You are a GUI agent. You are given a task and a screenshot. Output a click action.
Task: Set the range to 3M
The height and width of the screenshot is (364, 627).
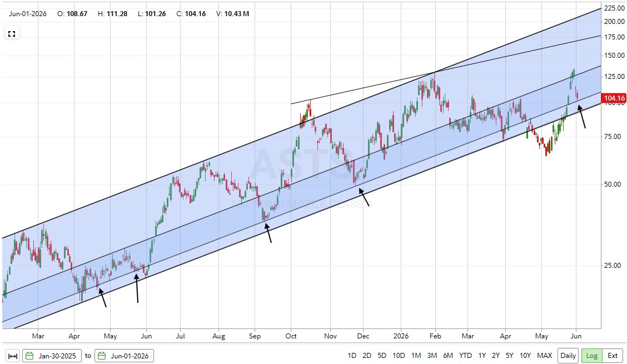[432, 356]
